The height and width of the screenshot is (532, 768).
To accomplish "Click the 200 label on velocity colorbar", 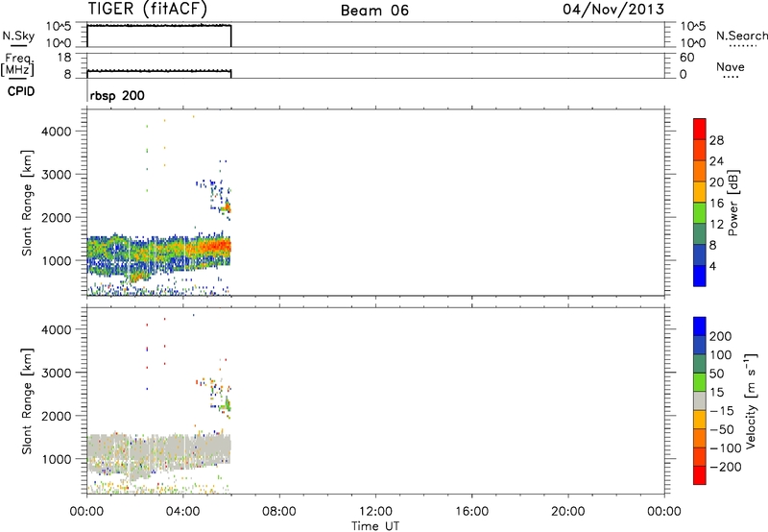I will click(x=721, y=336).
